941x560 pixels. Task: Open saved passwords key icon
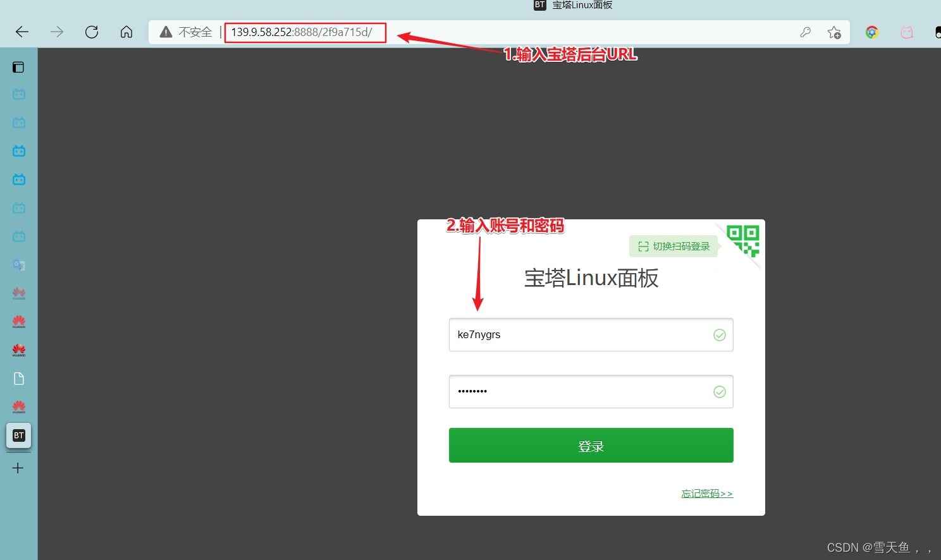click(x=805, y=32)
